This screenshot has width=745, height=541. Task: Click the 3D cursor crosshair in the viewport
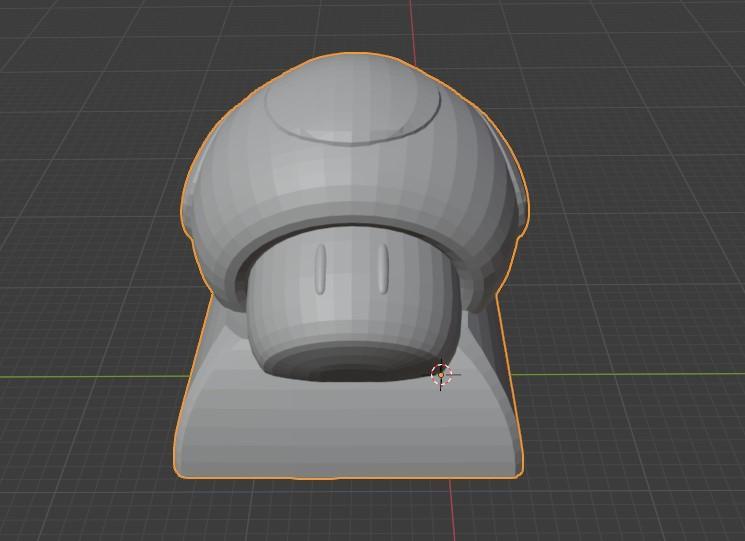pos(441,375)
